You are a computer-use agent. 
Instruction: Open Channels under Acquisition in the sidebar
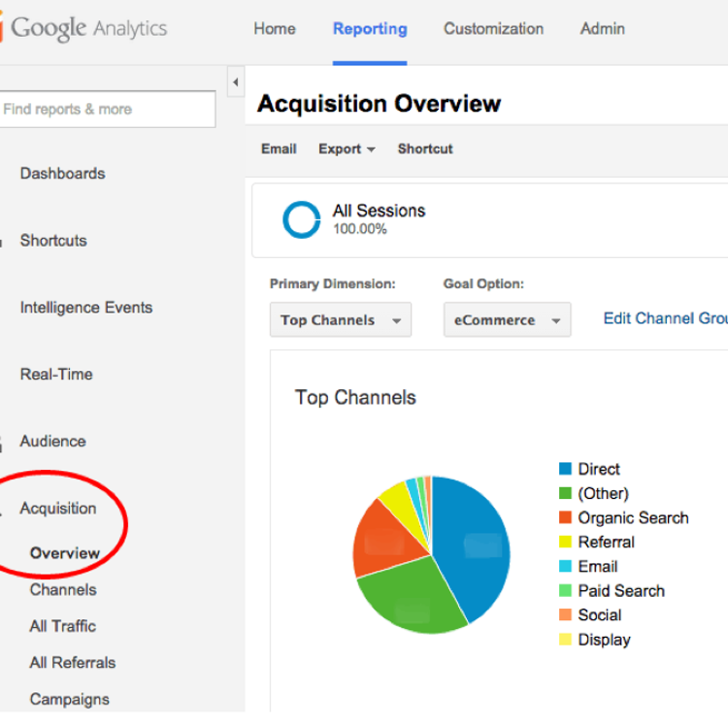[x=63, y=589]
